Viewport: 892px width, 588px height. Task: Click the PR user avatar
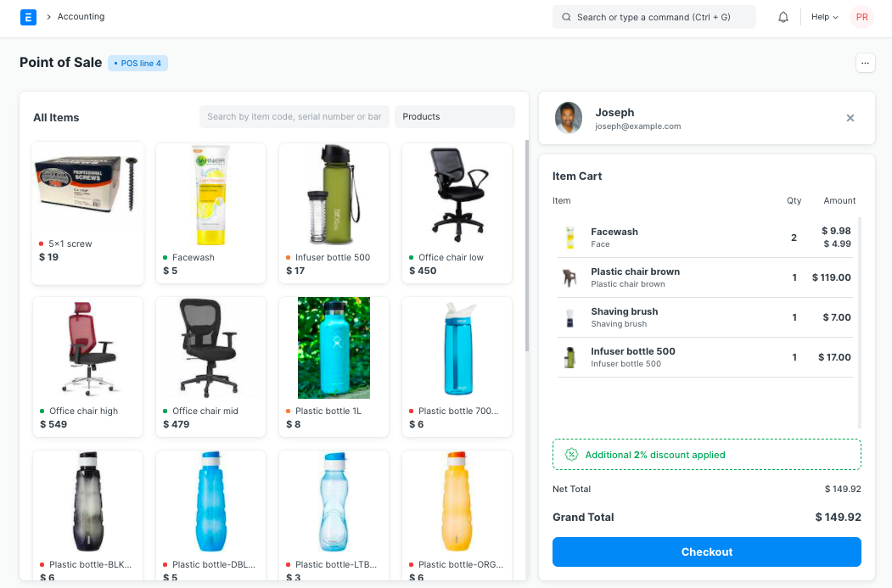point(861,17)
